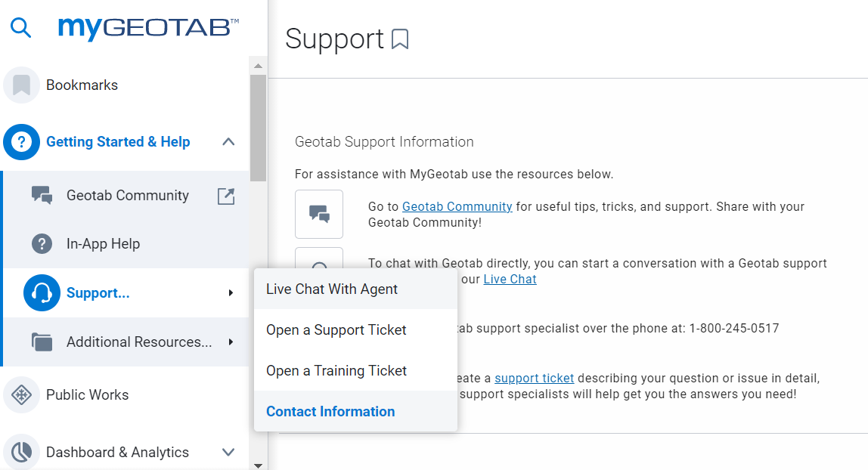The image size is (868, 470).
Task: Click the Getting Started & Help question icon
Action: coord(21,142)
